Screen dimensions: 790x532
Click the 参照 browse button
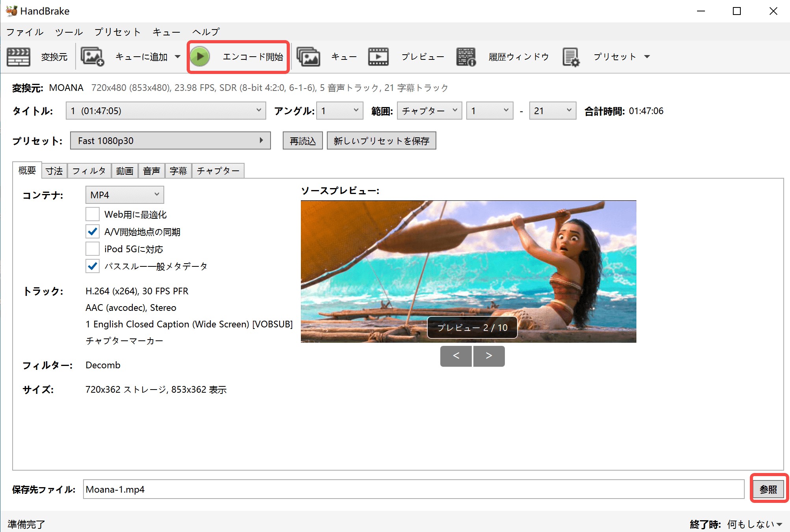768,489
